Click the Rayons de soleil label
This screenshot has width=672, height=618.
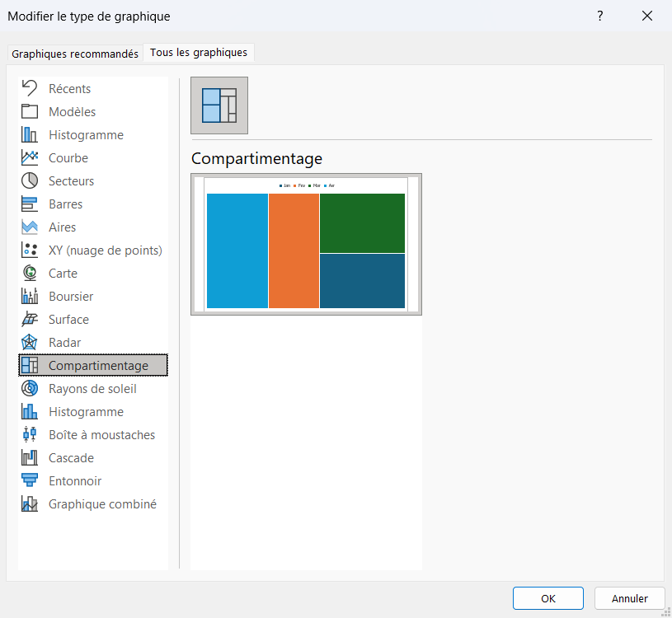tap(92, 389)
